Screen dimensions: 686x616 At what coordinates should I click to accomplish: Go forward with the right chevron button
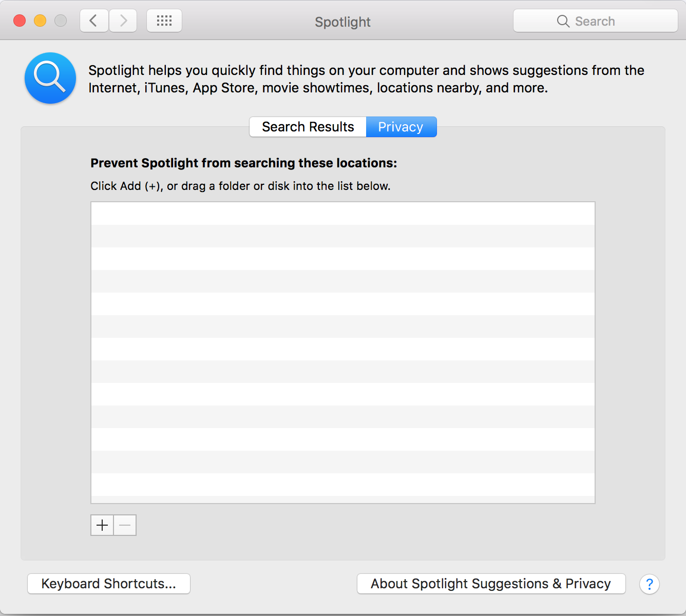(123, 21)
